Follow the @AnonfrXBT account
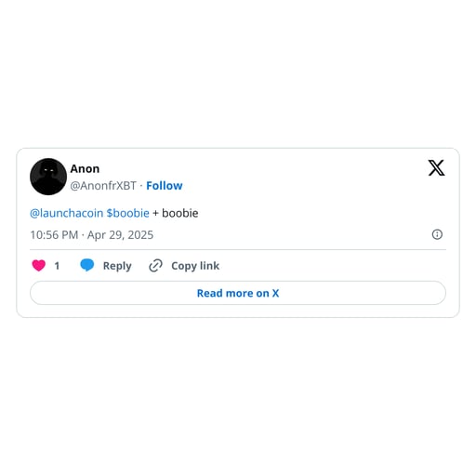This screenshot has height=476, width=476. pos(165,186)
